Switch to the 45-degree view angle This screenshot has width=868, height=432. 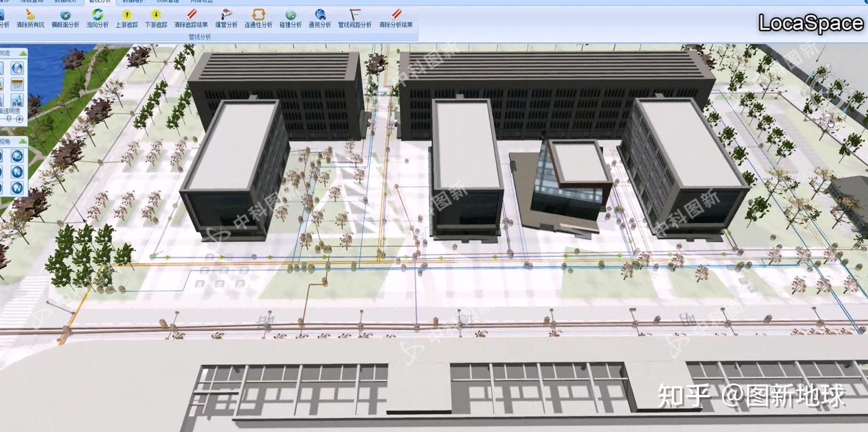(x=17, y=156)
